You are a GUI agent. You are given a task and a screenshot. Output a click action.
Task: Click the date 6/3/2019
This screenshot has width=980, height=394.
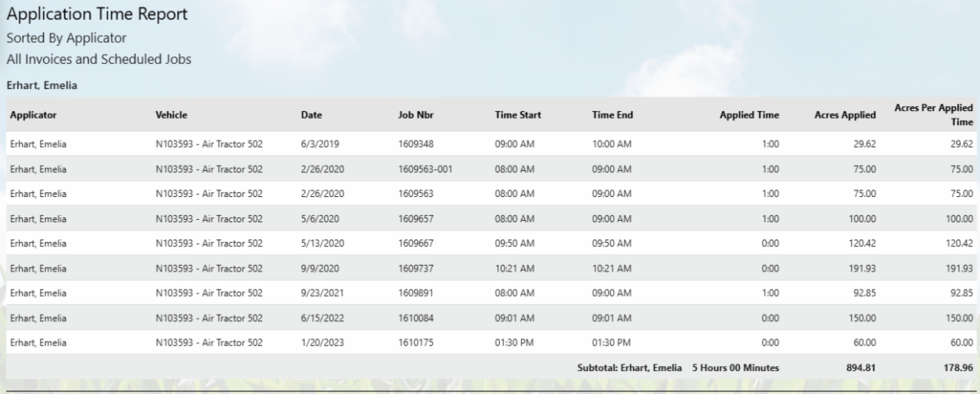(x=319, y=144)
